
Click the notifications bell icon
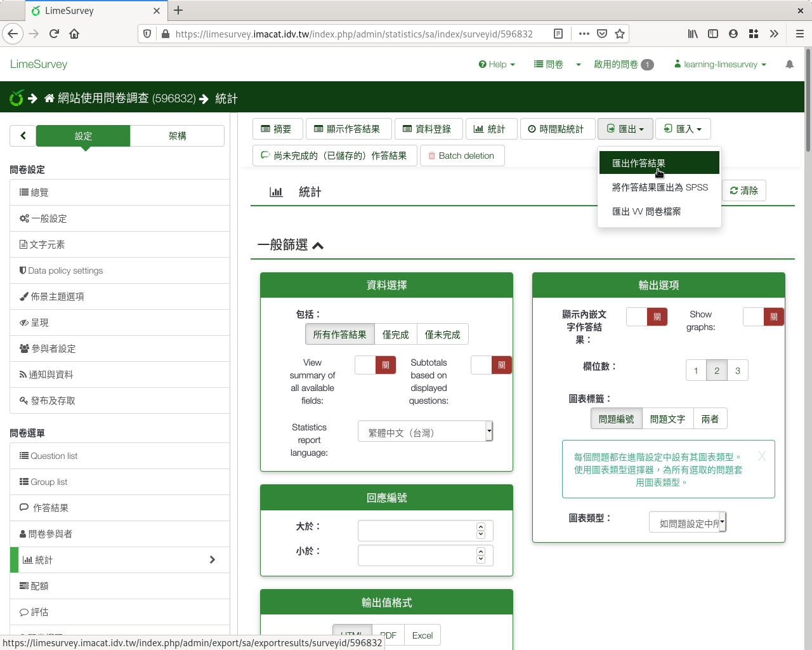point(789,64)
